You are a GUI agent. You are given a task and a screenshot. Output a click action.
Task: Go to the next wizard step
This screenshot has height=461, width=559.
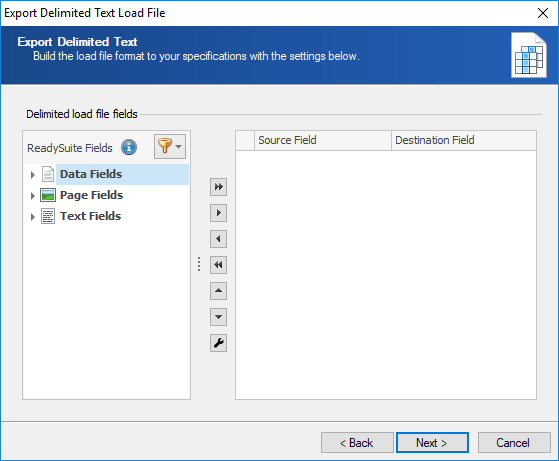[432, 443]
